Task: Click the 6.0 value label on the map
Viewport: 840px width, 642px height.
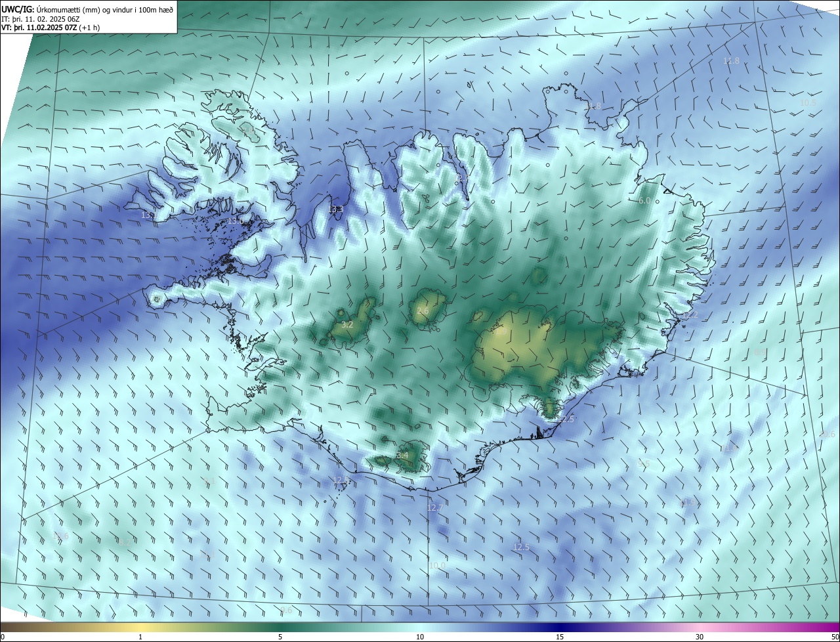Action: tap(644, 200)
